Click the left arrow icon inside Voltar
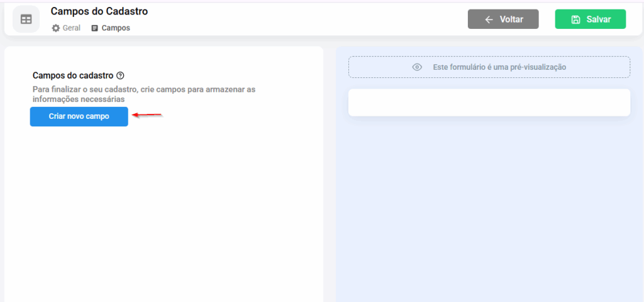Screen dimensions: 644x302 point(489,20)
